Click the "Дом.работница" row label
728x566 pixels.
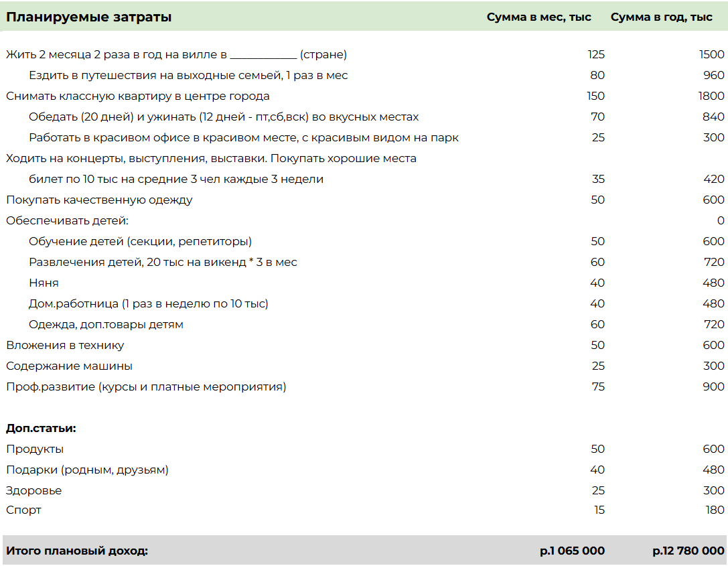tap(148, 304)
